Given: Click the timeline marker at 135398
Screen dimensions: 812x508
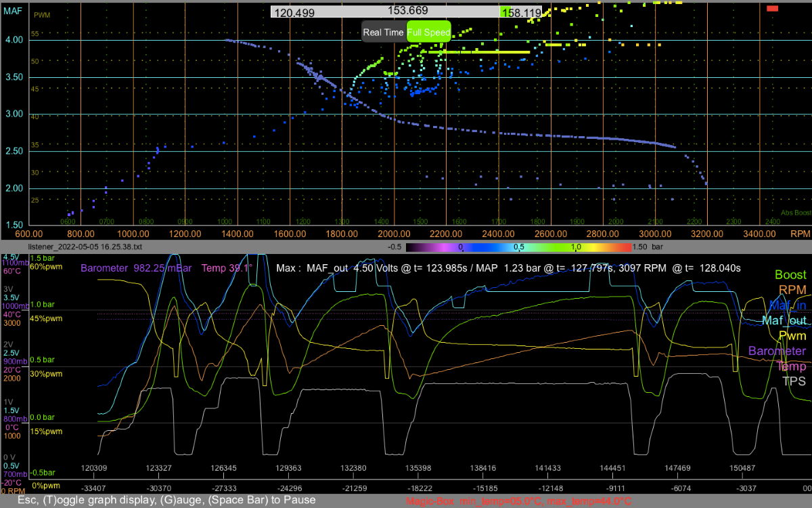Looking at the screenshot, I should pos(418,468).
